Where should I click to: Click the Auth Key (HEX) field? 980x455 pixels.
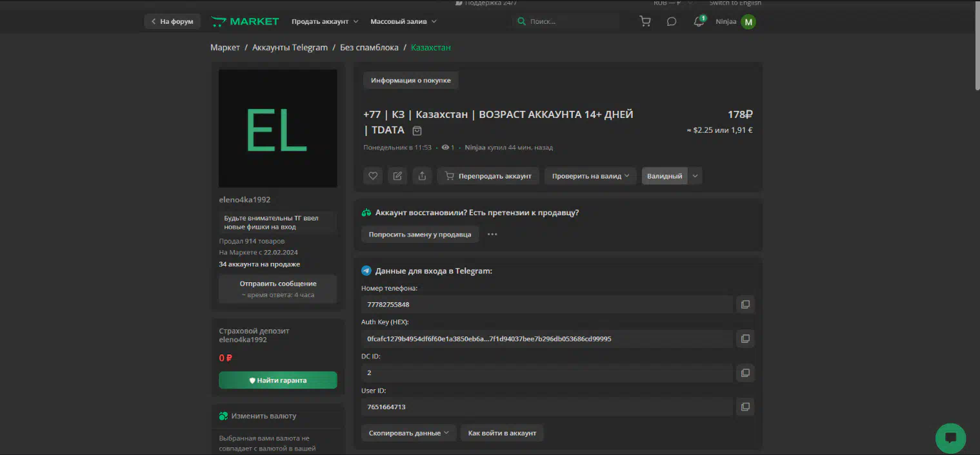(547, 338)
